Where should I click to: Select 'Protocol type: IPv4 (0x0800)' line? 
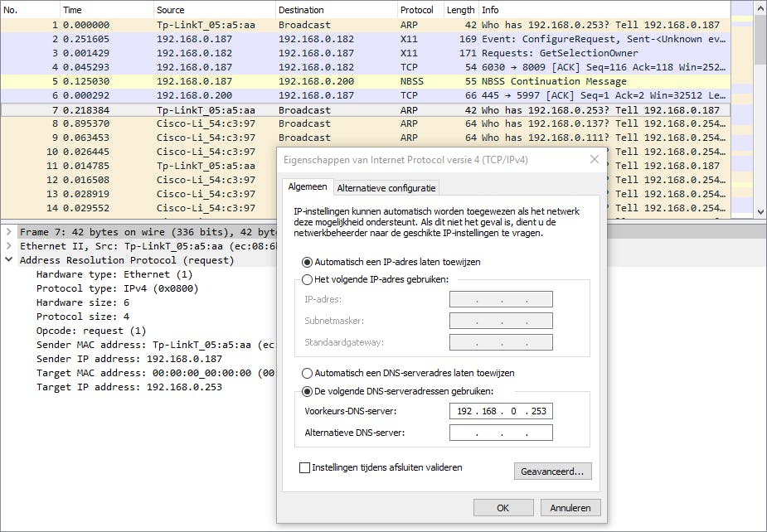click(118, 288)
